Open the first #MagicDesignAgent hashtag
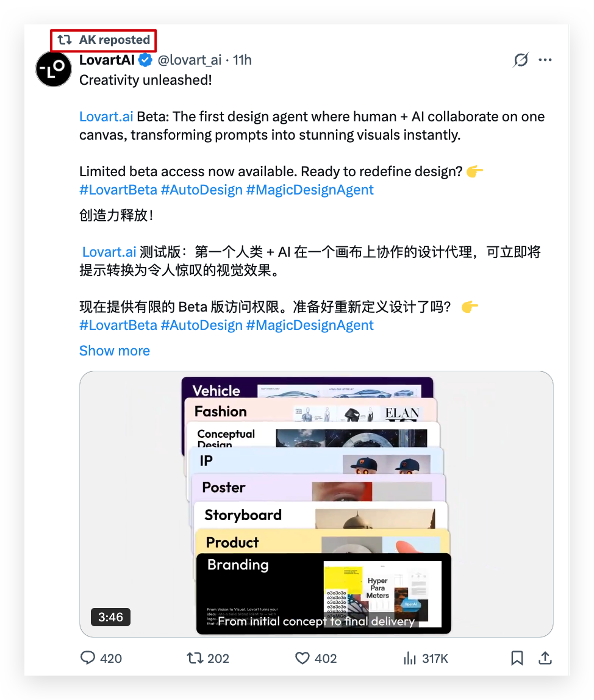The width and height of the screenshot is (594, 700). pos(310,190)
